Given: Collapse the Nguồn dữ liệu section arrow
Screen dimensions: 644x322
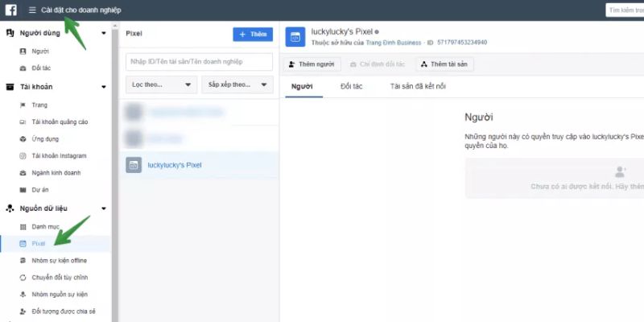Looking at the screenshot, I should [x=104, y=208].
